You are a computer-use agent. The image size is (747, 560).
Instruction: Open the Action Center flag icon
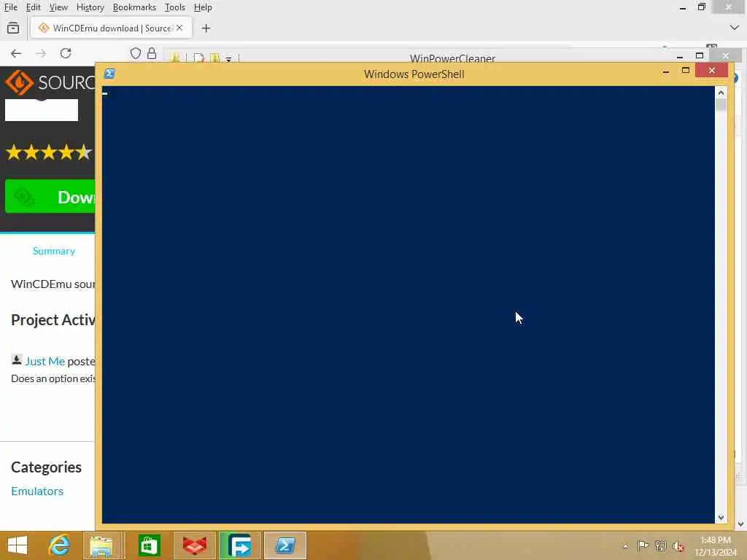point(643,545)
